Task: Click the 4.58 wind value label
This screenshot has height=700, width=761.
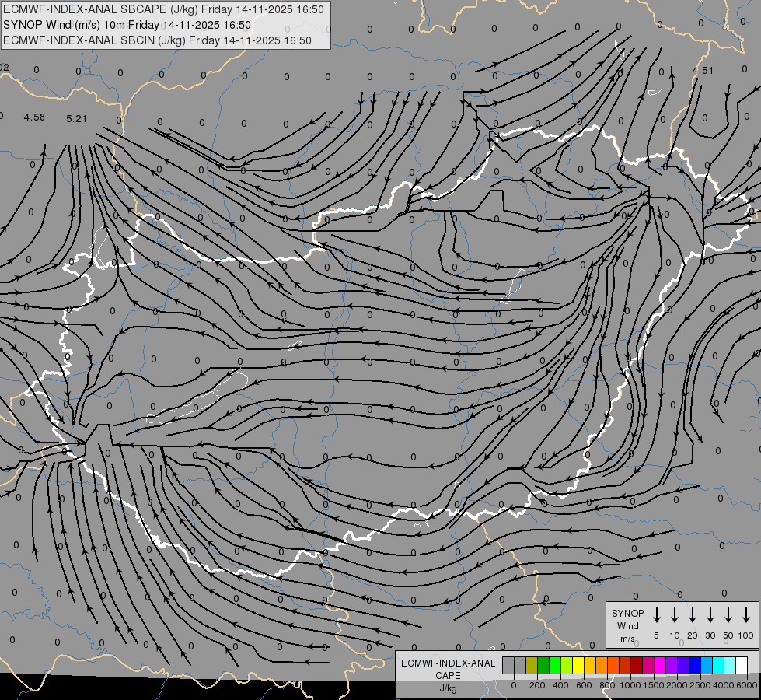Action: (x=34, y=117)
